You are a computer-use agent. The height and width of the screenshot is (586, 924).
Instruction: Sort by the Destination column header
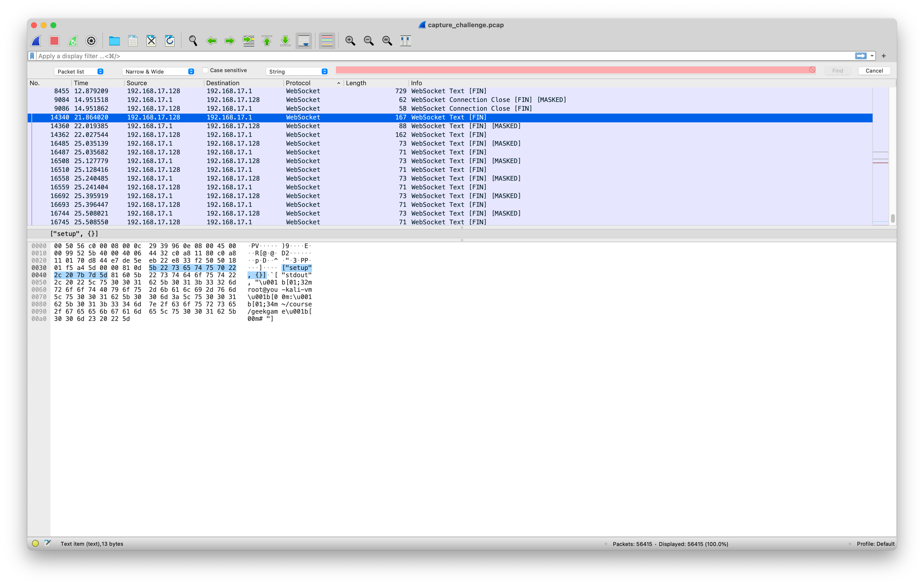[244, 83]
